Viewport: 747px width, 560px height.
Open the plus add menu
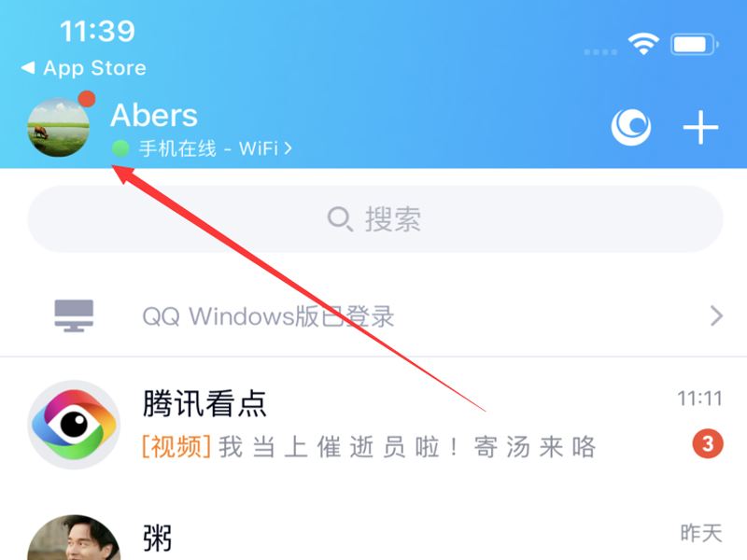[700, 127]
